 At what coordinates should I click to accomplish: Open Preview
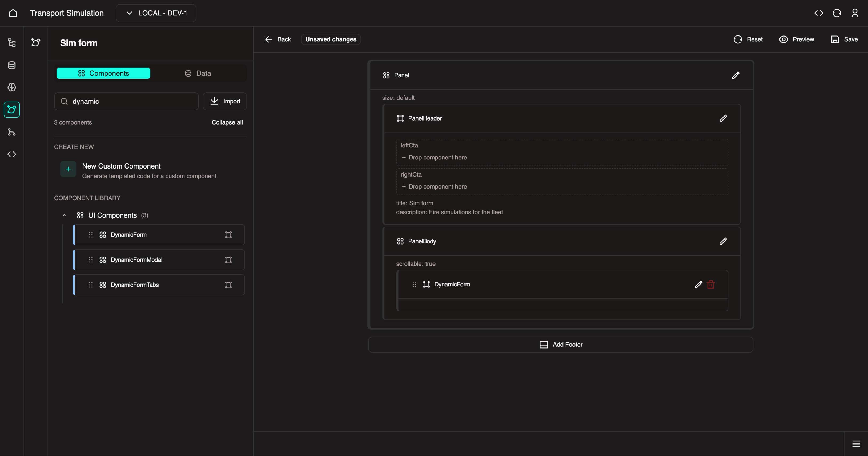[x=797, y=39]
